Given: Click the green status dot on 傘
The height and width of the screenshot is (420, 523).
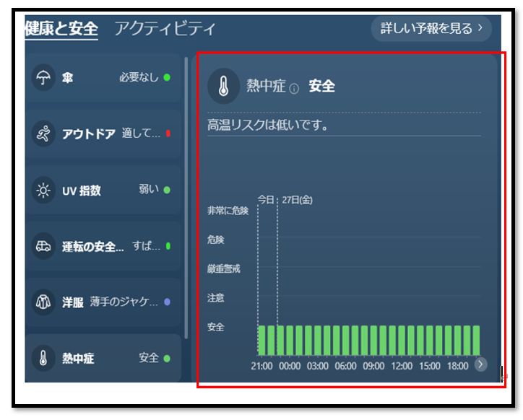Looking at the screenshot, I should click(167, 77).
